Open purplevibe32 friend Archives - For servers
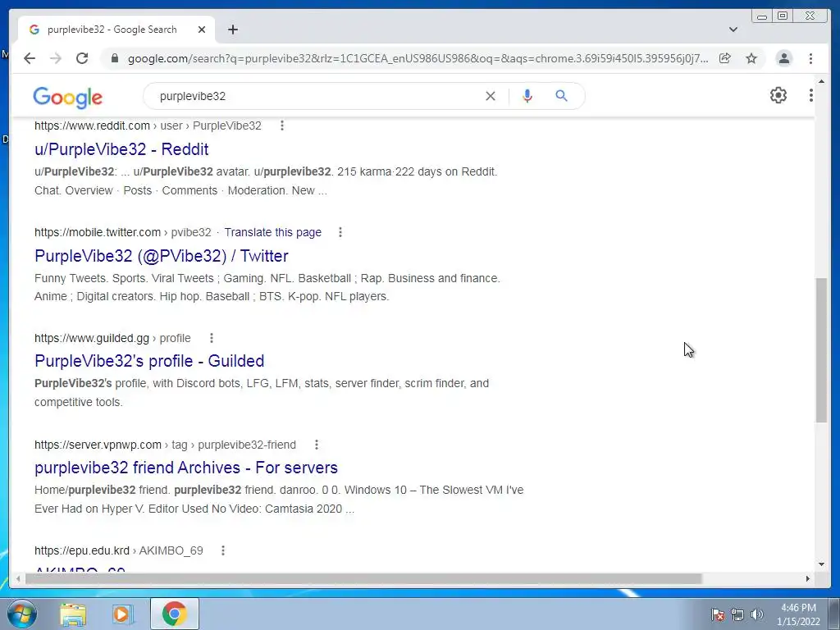The image size is (840, 630). (x=186, y=468)
